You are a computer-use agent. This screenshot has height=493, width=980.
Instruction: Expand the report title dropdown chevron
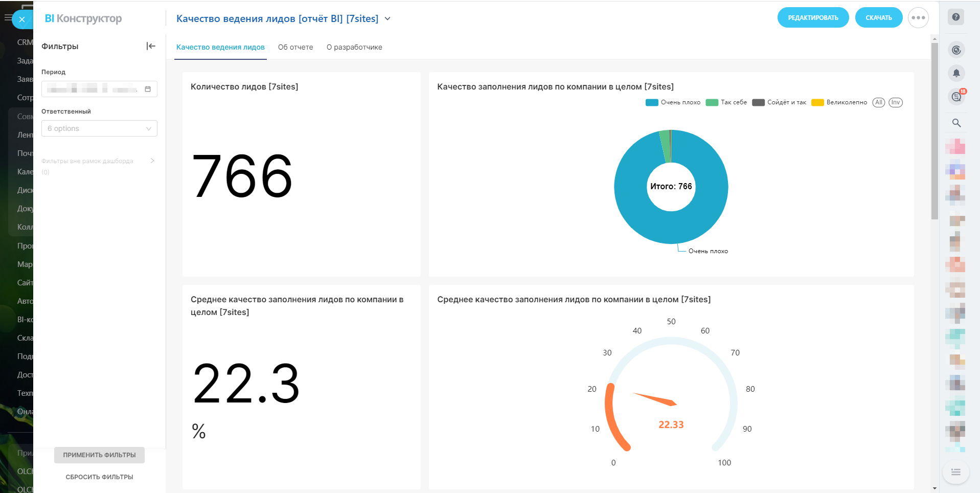click(x=388, y=19)
